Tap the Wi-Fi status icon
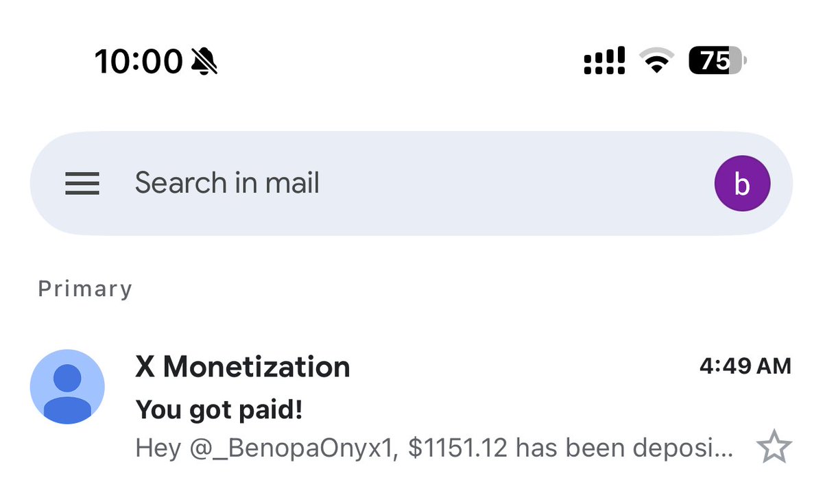This screenshot has height=504, width=823. 657,62
